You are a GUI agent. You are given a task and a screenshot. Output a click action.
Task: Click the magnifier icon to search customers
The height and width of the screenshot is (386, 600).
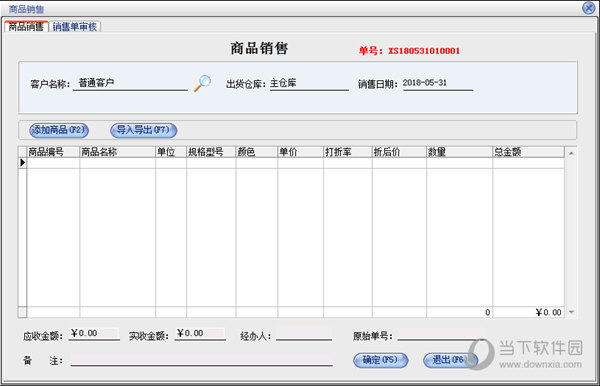coord(202,83)
